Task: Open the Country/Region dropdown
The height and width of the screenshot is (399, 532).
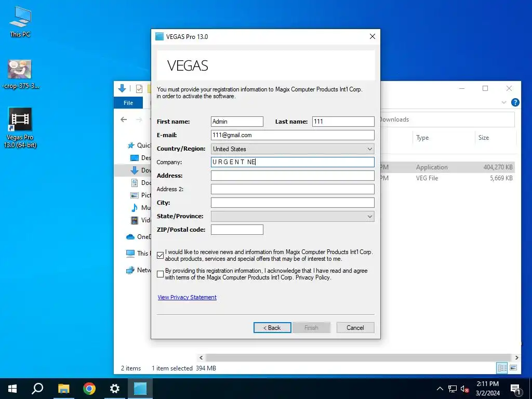Action: pyautogui.click(x=292, y=149)
